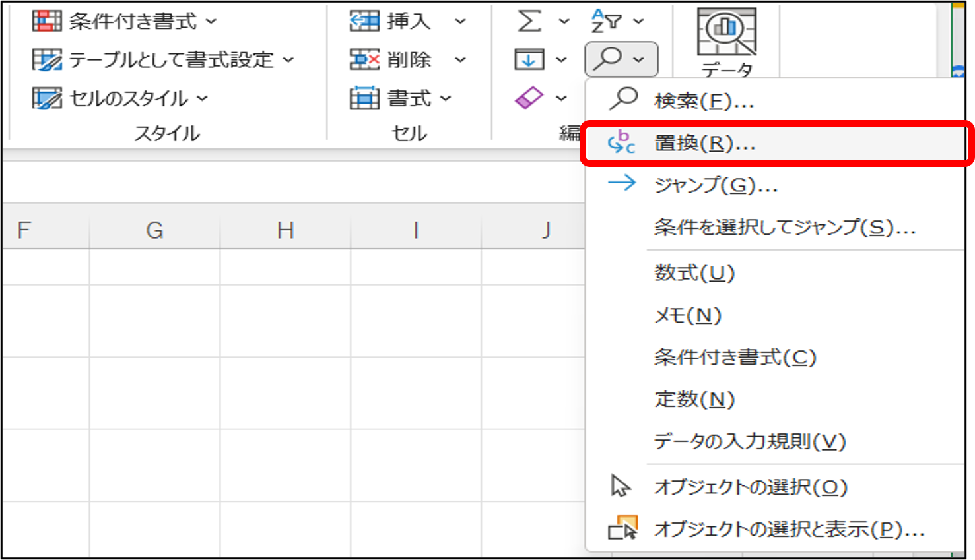The height and width of the screenshot is (560, 975).
Task: Select column G header
Action: pos(154,230)
